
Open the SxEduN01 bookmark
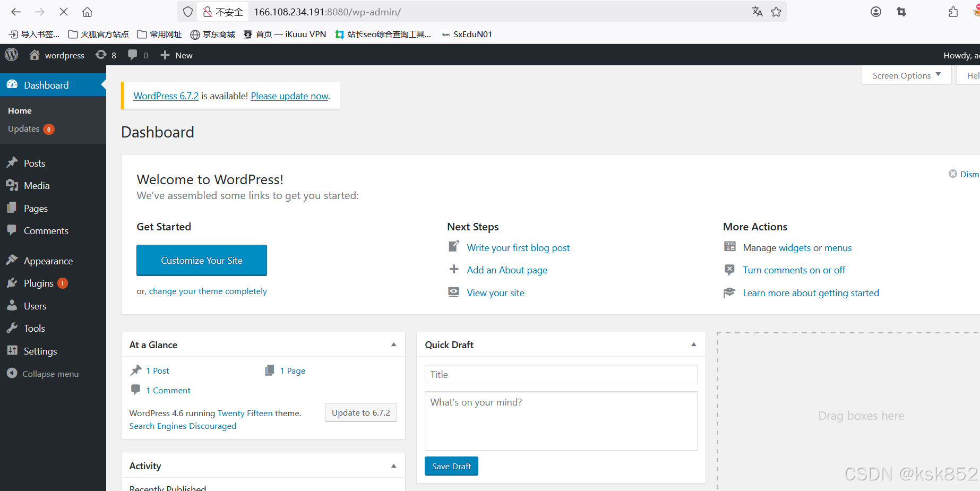[467, 34]
